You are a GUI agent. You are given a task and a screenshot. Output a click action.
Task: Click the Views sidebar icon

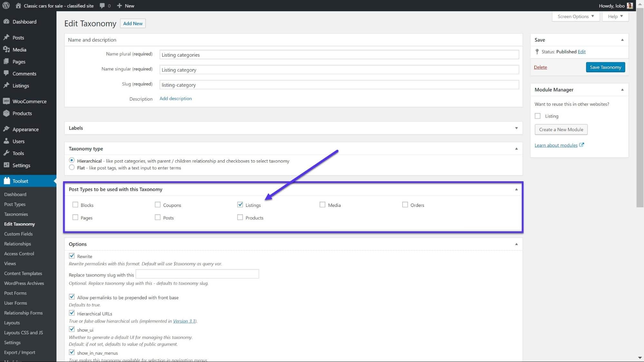(10, 264)
